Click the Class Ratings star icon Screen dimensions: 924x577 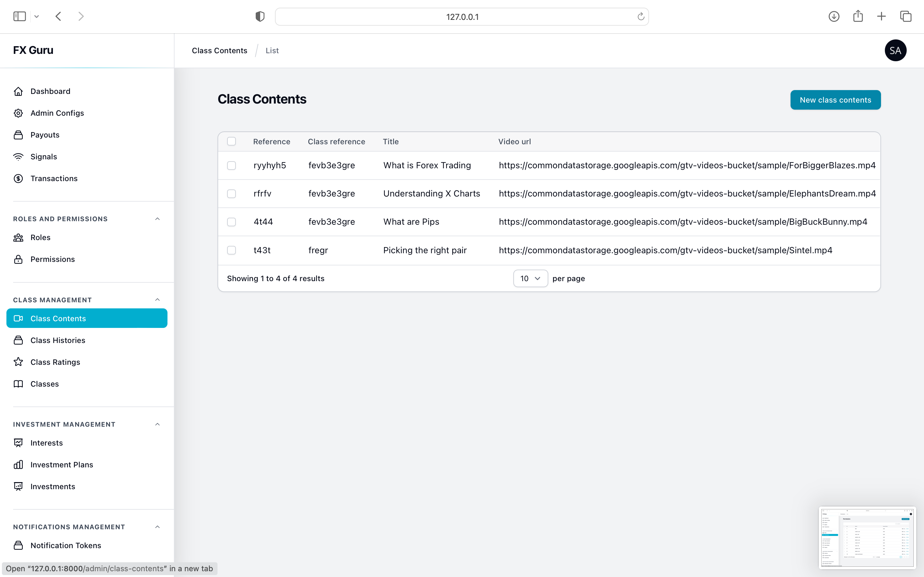click(x=18, y=362)
